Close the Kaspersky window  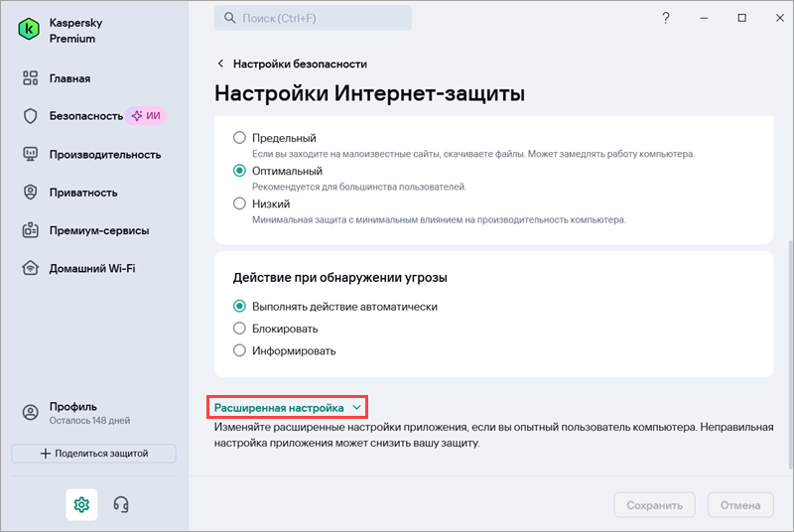click(x=780, y=18)
